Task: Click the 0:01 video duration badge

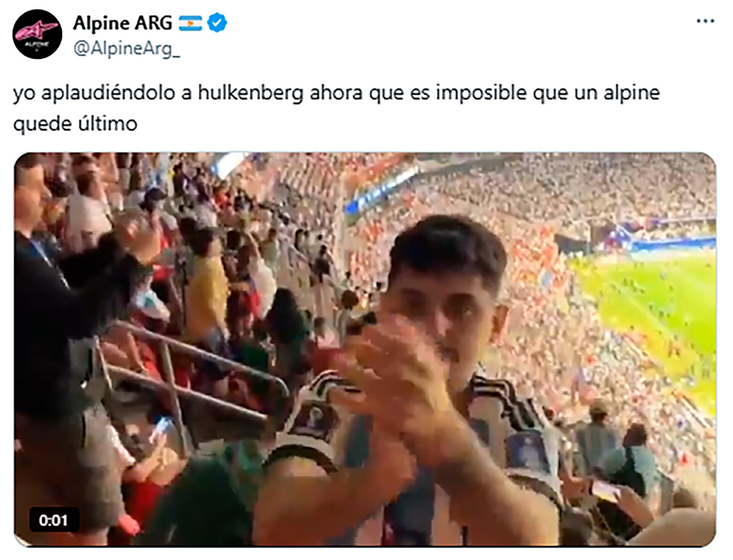Action: (53, 520)
